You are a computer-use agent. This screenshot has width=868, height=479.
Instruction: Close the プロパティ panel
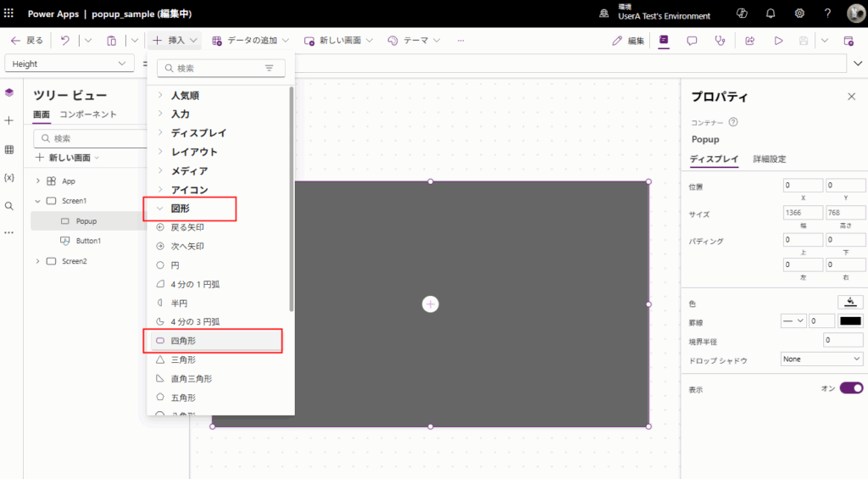pos(851,97)
